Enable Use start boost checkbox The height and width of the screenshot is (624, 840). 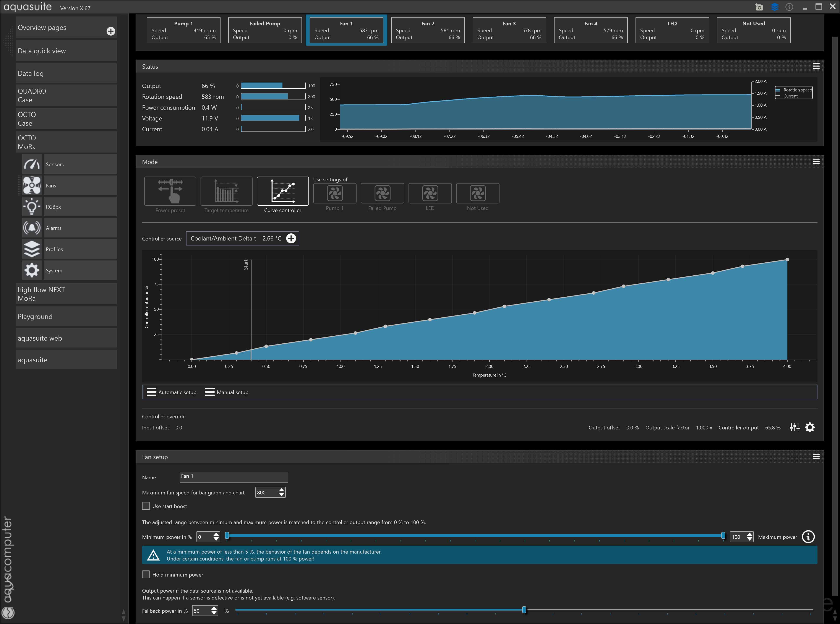click(146, 506)
